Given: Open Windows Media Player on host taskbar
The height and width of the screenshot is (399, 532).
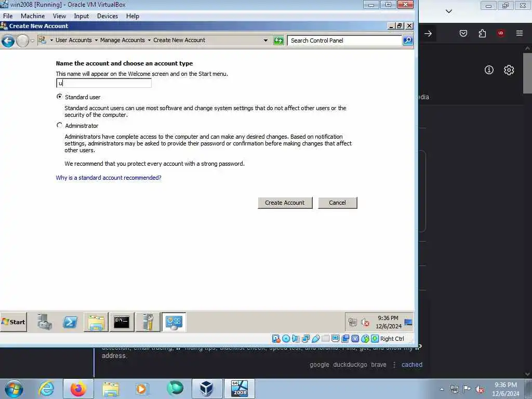Looking at the screenshot, I should (141, 389).
